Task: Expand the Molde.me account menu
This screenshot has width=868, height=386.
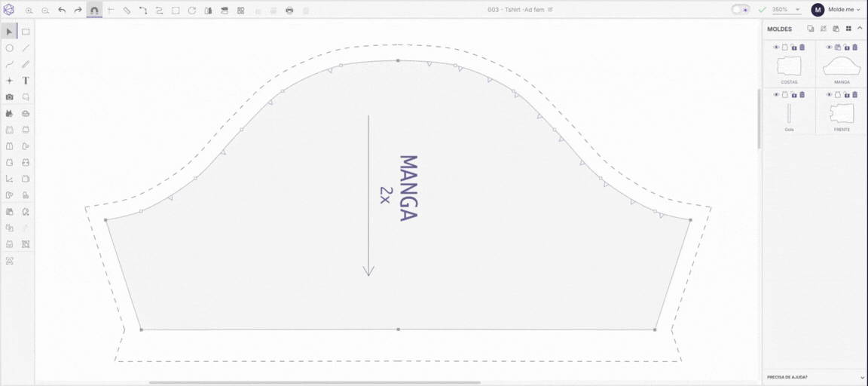Action: (x=836, y=9)
